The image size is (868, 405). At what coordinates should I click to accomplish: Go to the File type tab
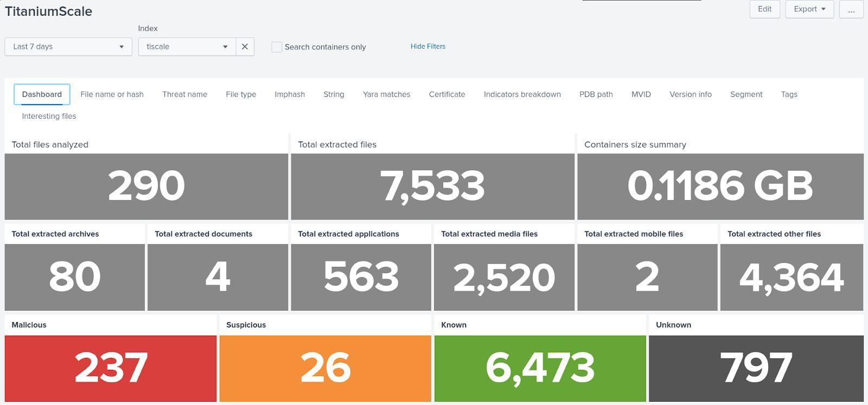click(x=241, y=94)
